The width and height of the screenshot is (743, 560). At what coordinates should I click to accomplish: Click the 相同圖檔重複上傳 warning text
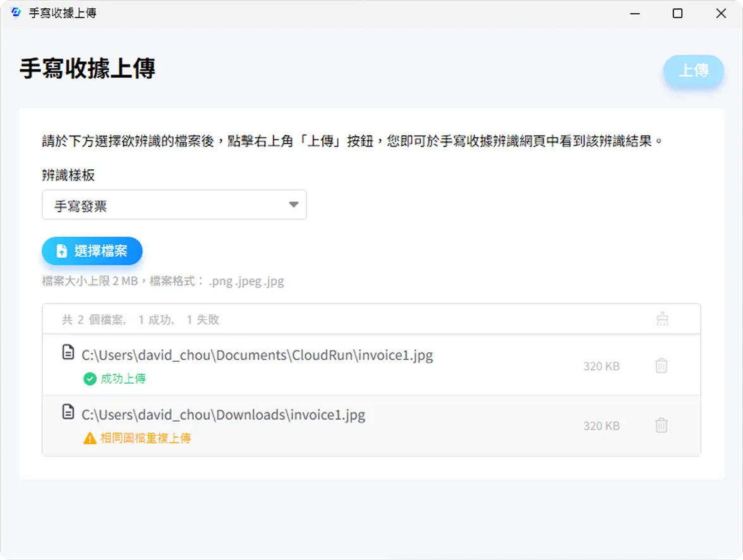pos(145,438)
